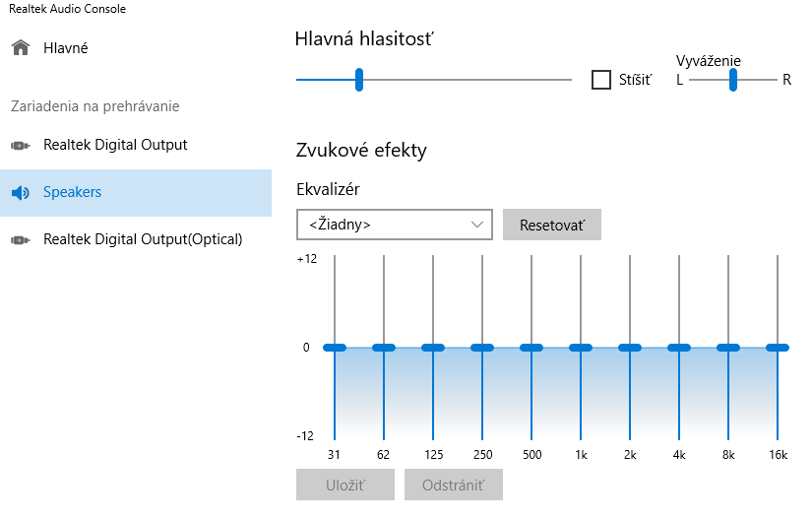Click the 1k equalizer band handle

click(581, 348)
